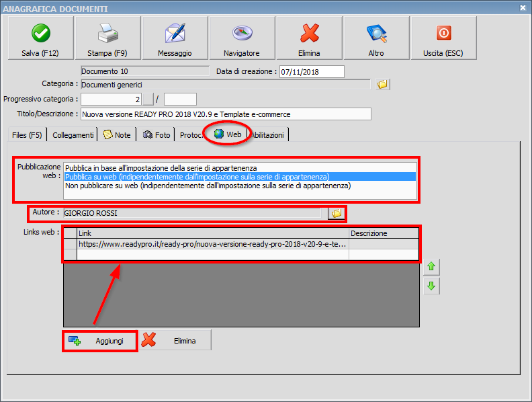The image size is (532, 402).
Task: Save the document with Salva (F12)
Action: [41, 38]
